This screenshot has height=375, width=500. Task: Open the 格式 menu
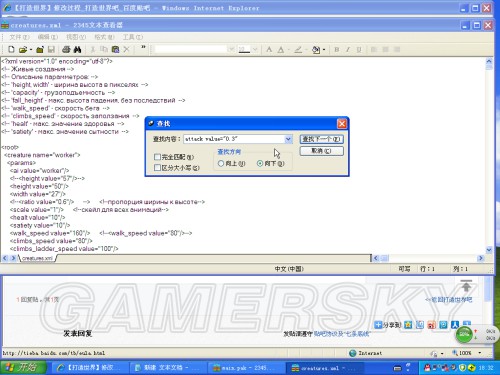(x=104, y=37)
